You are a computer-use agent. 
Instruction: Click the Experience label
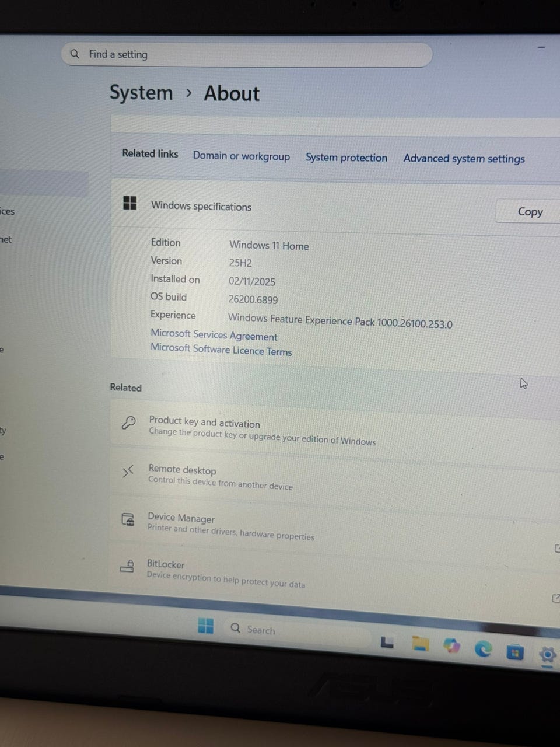coord(173,315)
